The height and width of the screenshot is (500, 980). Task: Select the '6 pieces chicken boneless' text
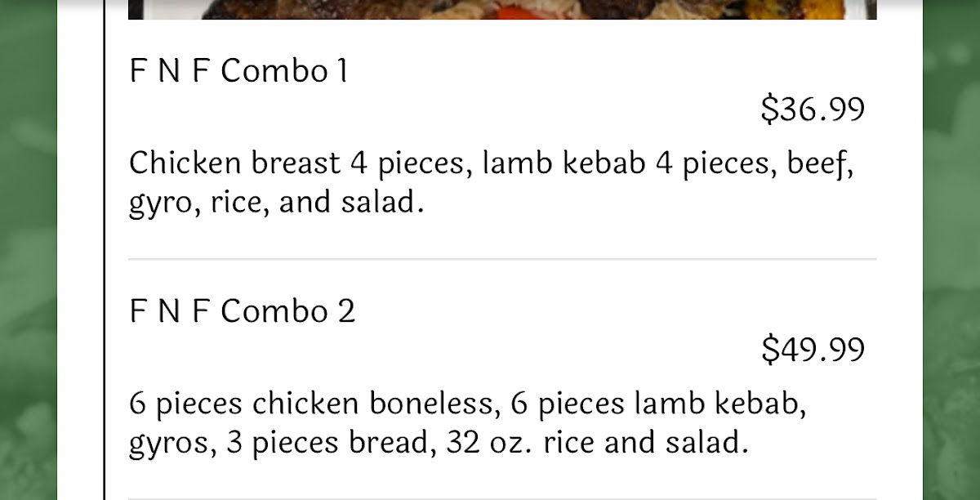coord(310,404)
